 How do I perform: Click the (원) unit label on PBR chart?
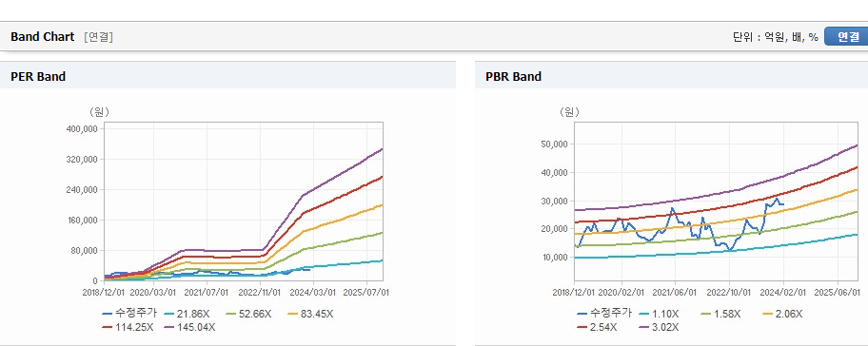coord(569,112)
